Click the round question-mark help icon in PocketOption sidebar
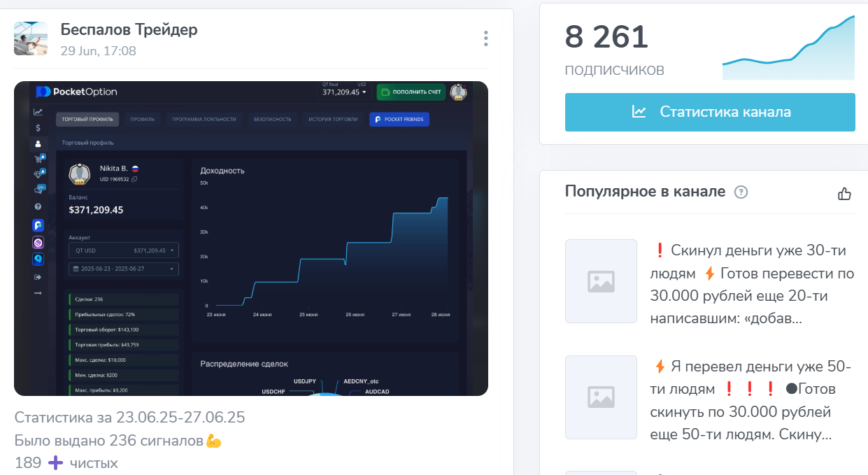 coord(38,207)
